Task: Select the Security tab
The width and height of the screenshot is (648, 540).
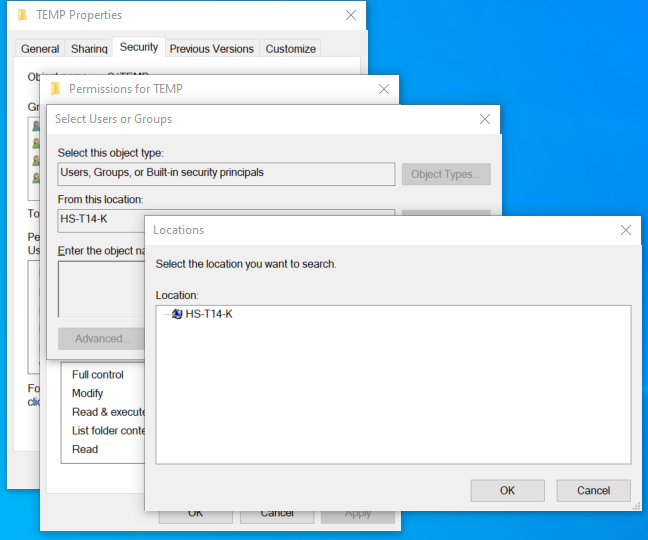Action: tap(139, 47)
